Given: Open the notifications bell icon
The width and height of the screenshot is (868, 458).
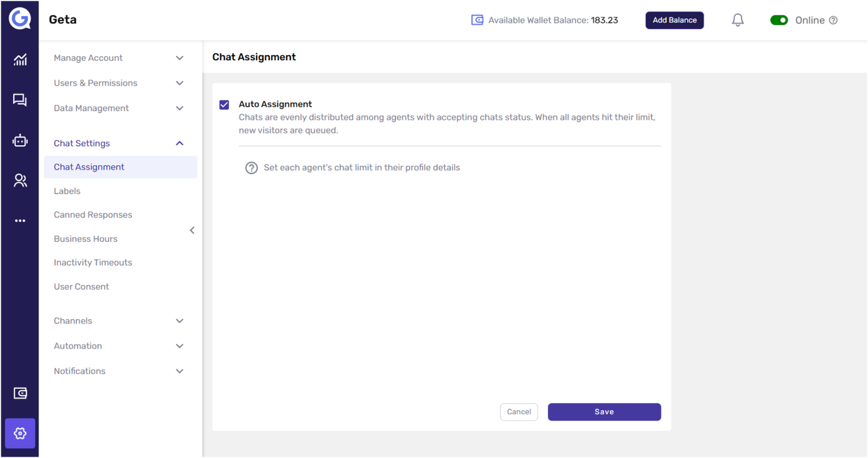Looking at the screenshot, I should click(737, 20).
